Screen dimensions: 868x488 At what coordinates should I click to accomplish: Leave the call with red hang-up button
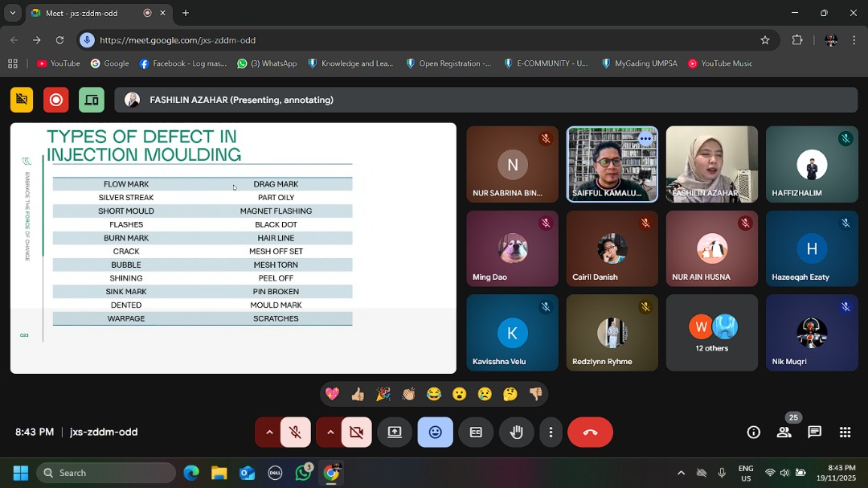pos(590,433)
